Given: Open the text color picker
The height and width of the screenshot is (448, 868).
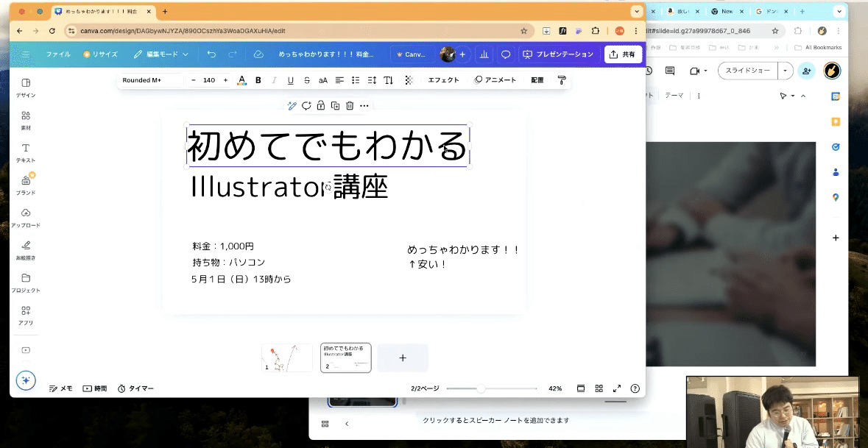Looking at the screenshot, I should click(x=241, y=80).
